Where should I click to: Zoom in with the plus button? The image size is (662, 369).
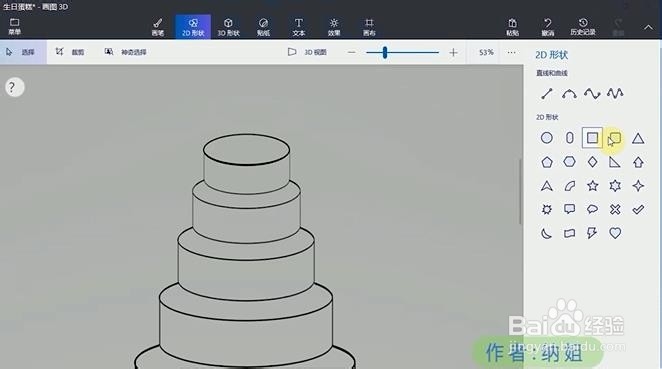453,52
